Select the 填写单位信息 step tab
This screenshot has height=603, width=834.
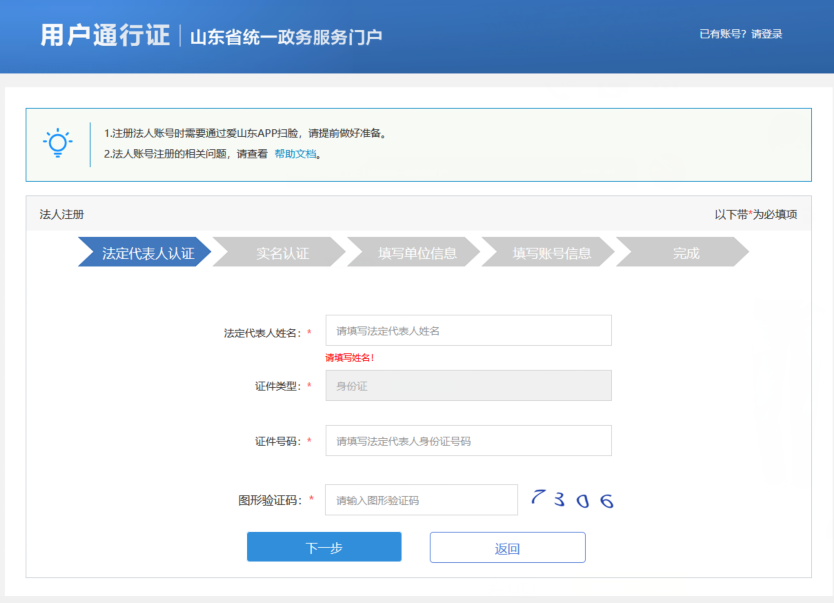pos(421,252)
